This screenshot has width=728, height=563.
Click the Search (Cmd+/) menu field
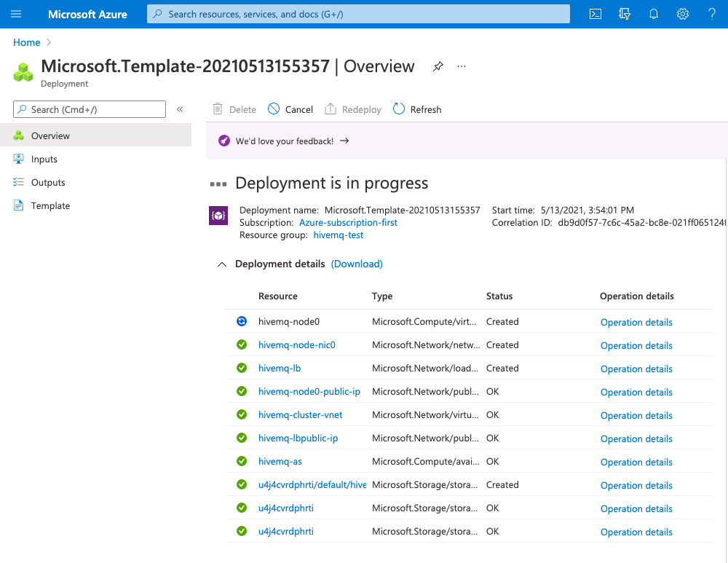90,109
